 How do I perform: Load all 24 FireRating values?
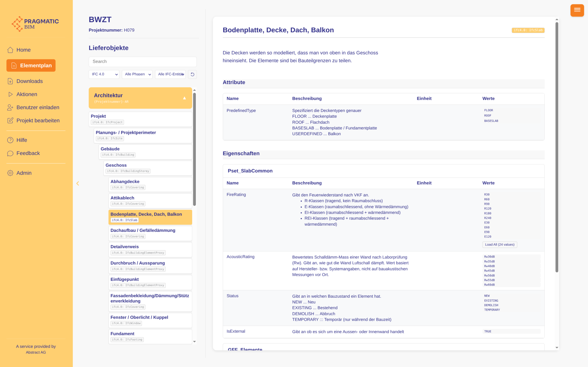click(500, 244)
